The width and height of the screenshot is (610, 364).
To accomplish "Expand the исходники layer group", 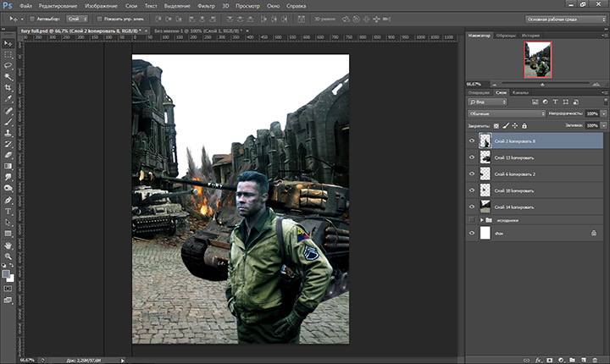I will pyautogui.click(x=482, y=219).
